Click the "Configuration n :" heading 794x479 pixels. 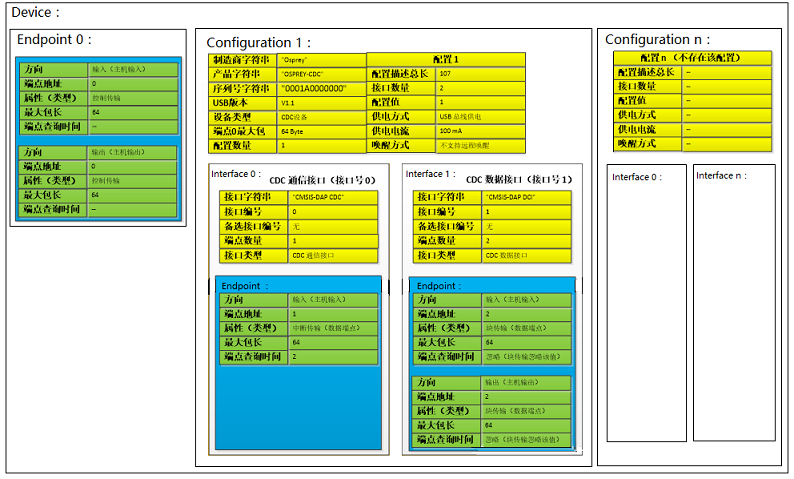click(661, 40)
